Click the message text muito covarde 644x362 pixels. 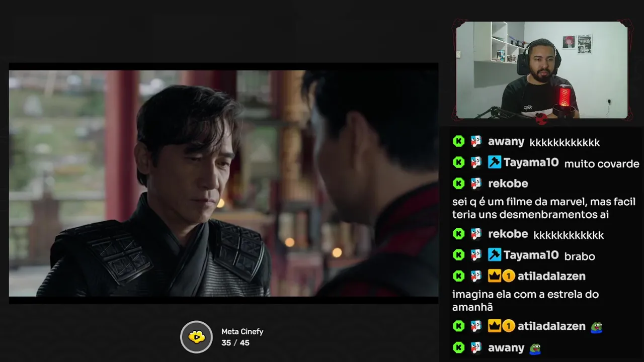[602, 164]
